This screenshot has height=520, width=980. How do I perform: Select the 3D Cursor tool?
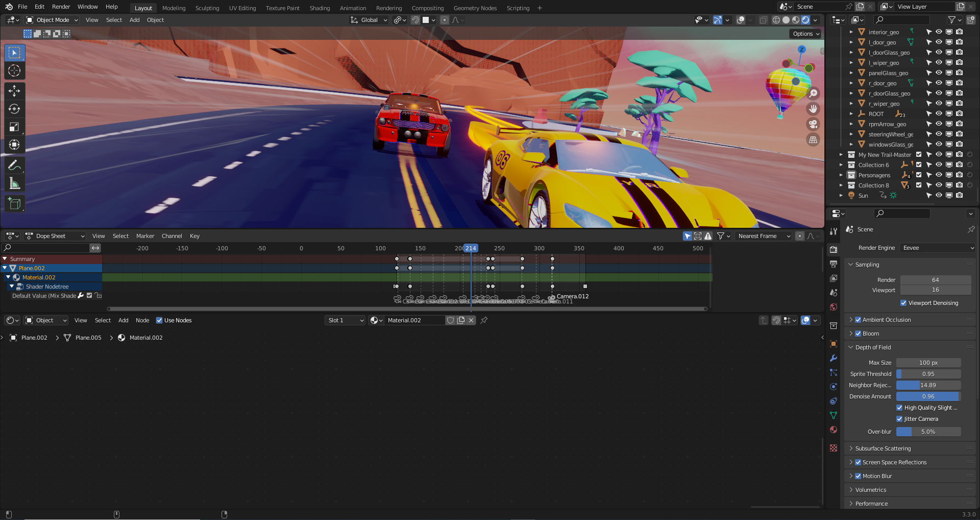(14, 71)
